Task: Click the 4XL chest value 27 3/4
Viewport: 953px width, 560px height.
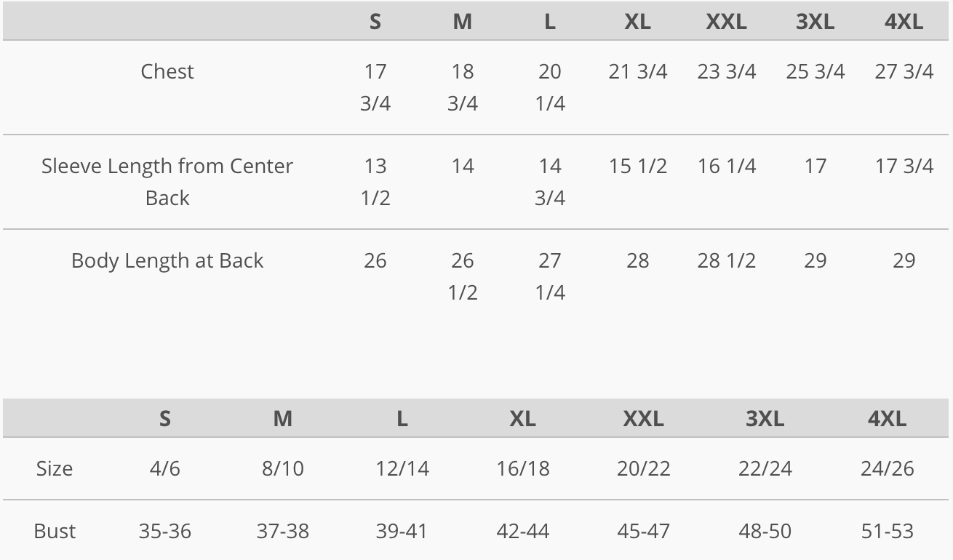Action: [x=904, y=71]
